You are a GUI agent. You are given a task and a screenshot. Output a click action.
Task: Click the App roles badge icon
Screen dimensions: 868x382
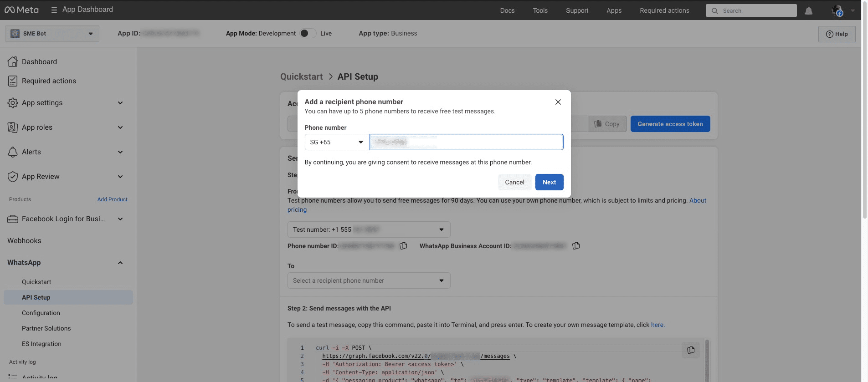point(13,127)
